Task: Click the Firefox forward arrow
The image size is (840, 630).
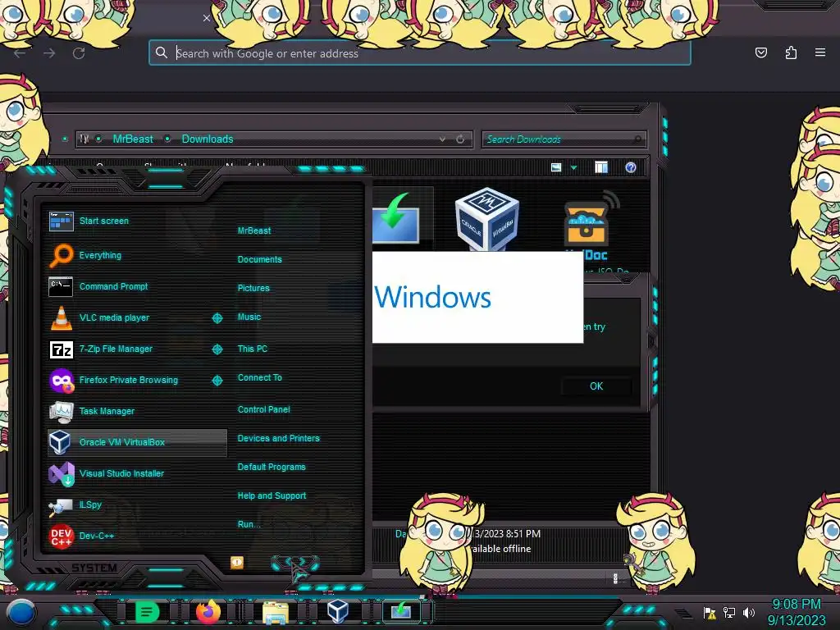Action: pyautogui.click(x=49, y=53)
